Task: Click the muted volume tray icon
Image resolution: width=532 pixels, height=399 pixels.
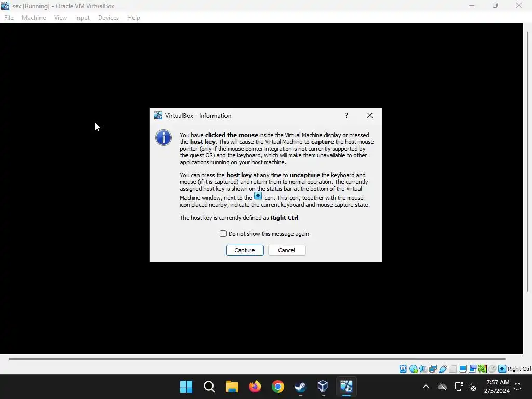Action: point(472,387)
